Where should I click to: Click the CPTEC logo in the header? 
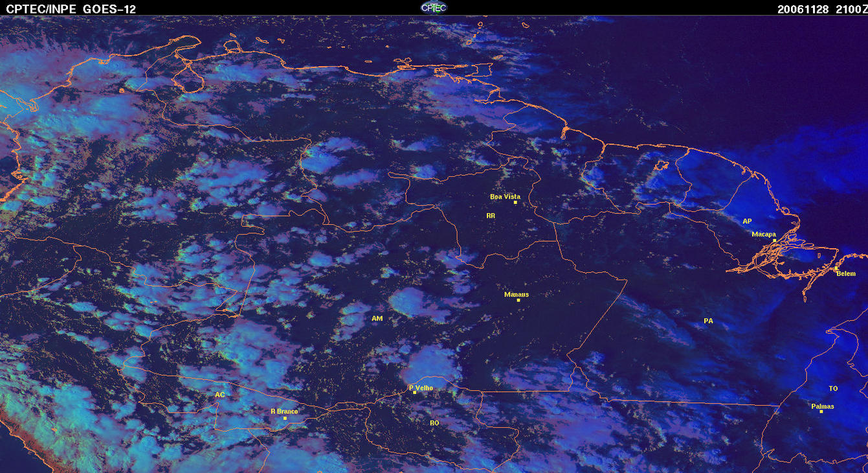tap(434, 7)
